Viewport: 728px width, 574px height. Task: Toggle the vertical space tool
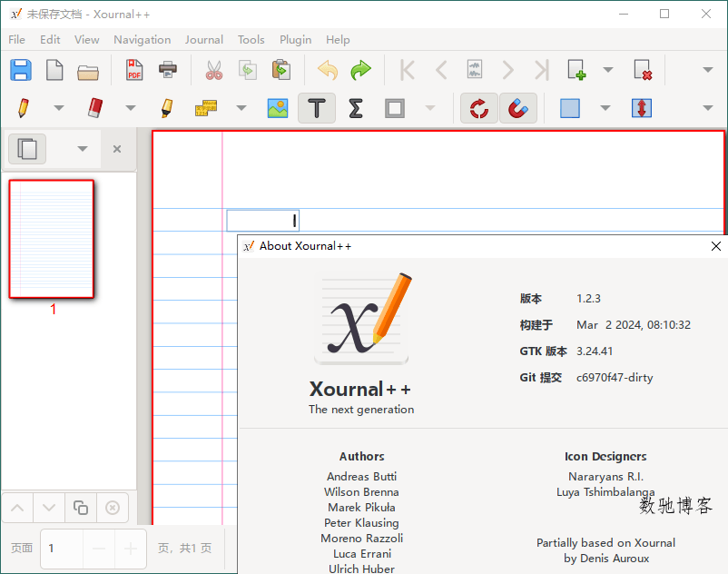click(642, 108)
